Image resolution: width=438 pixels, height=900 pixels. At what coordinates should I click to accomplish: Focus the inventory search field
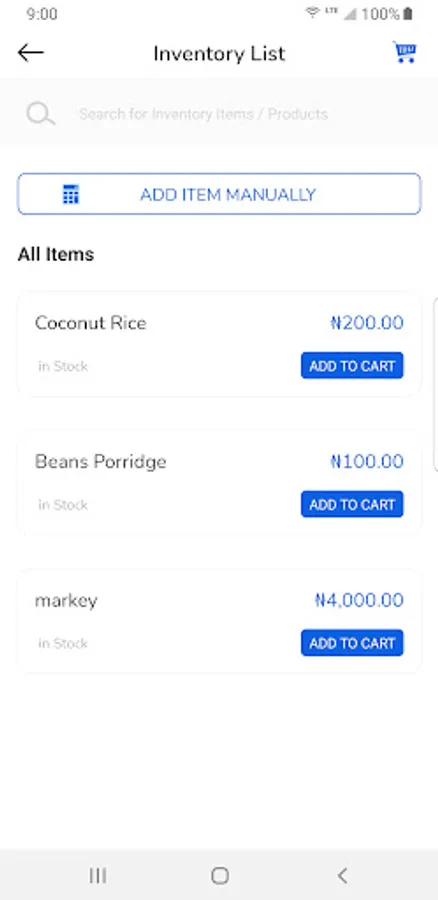pos(219,114)
